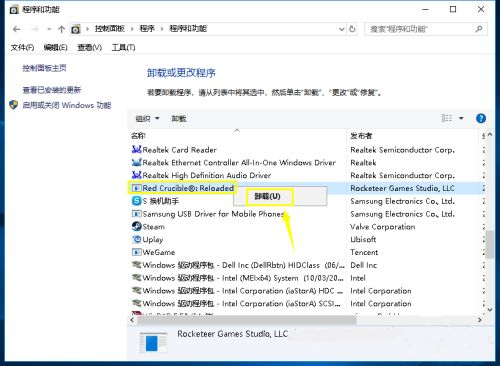
Task: Click the Intel iaStorA SCSI driver icon
Action: coord(137,303)
